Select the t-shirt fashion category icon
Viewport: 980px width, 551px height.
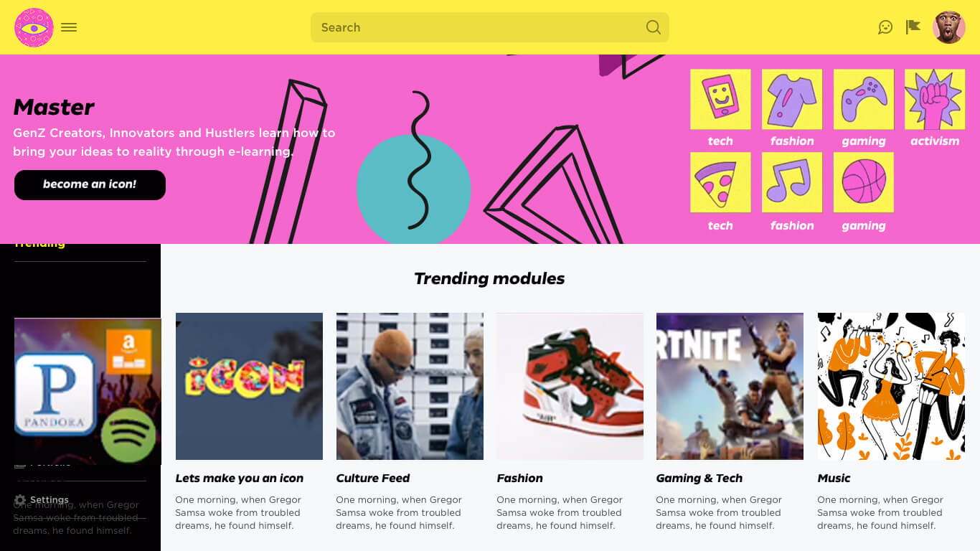[x=792, y=99]
